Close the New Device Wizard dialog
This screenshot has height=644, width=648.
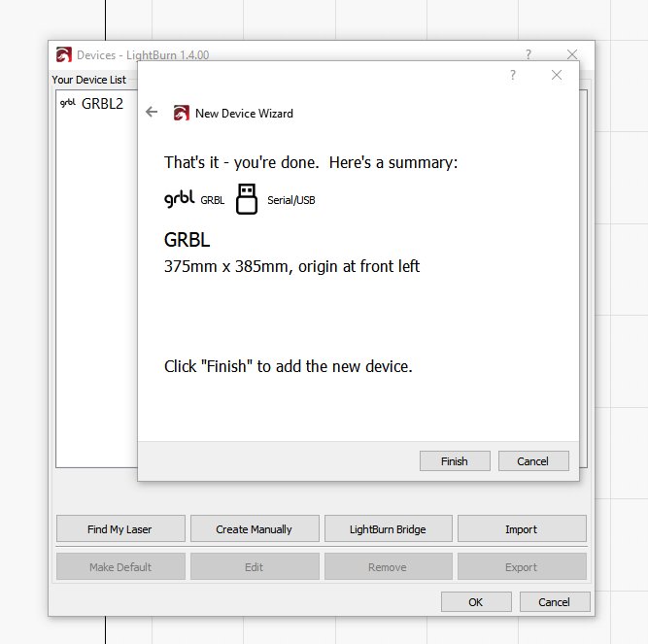coord(557,75)
